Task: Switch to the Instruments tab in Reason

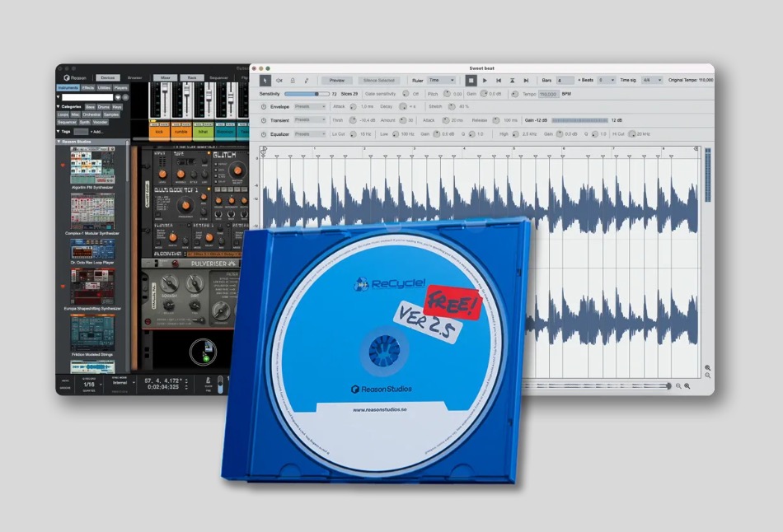Action: click(x=68, y=88)
